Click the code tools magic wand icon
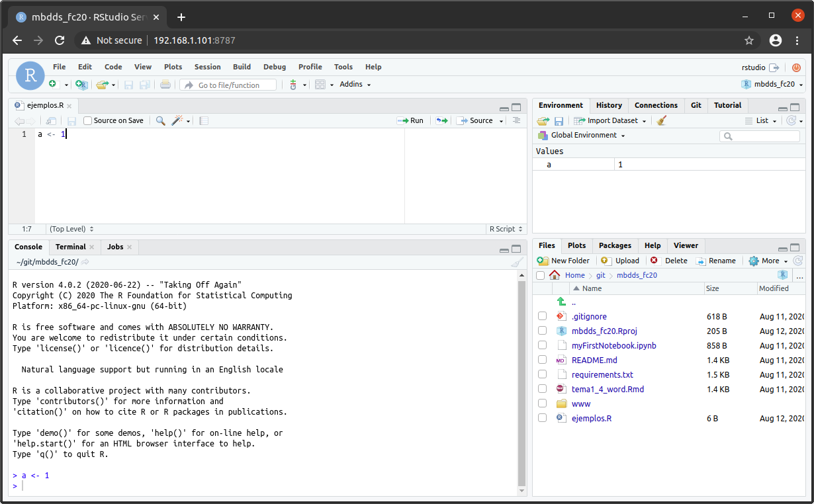The width and height of the screenshot is (814, 504). tap(177, 120)
